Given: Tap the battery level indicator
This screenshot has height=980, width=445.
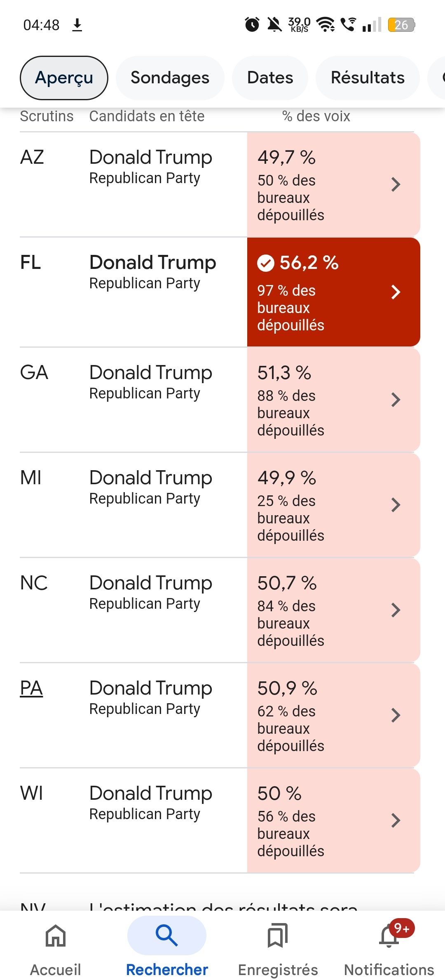Looking at the screenshot, I should tap(401, 25).
